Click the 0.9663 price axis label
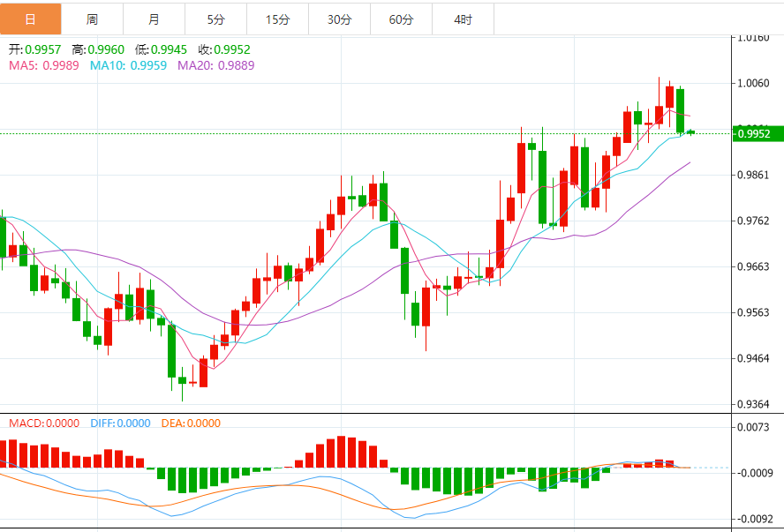Viewport: 784px width, 532px height. pyautogui.click(x=753, y=266)
